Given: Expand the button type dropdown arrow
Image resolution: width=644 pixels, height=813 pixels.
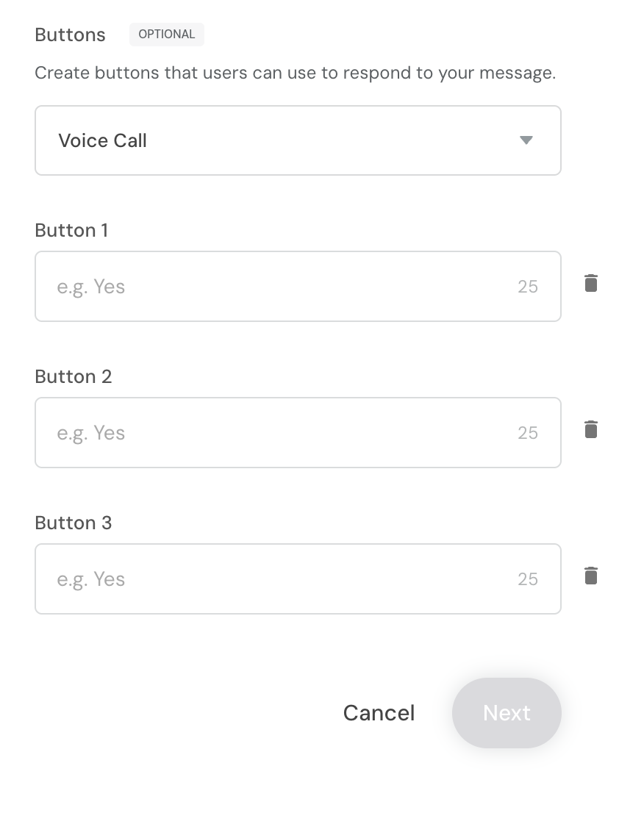Looking at the screenshot, I should click(x=526, y=140).
